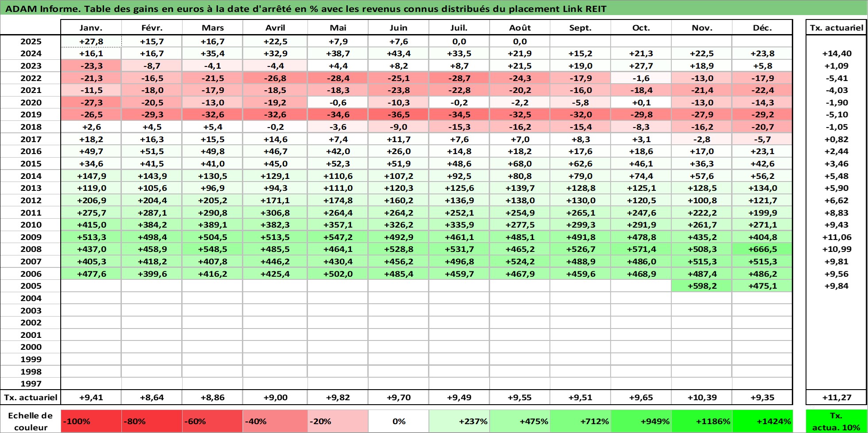This screenshot has width=868, height=433.
Task: Select cell '+27,8' for January 2025
Action: (x=91, y=41)
